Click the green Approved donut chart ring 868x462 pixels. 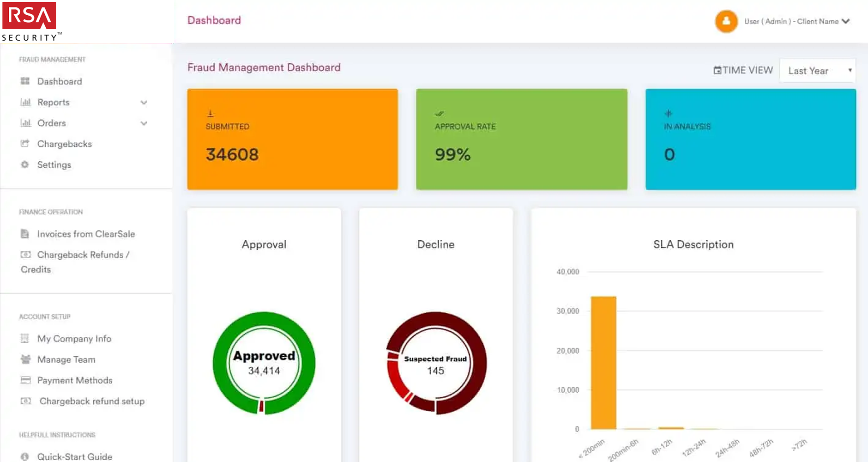[219, 363]
